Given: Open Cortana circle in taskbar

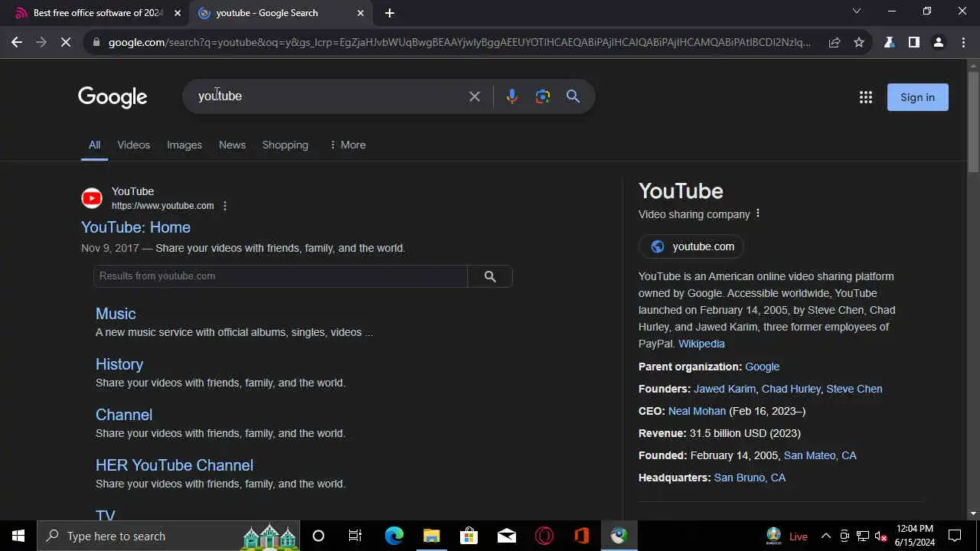Looking at the screenshot, I should (318, 536).
